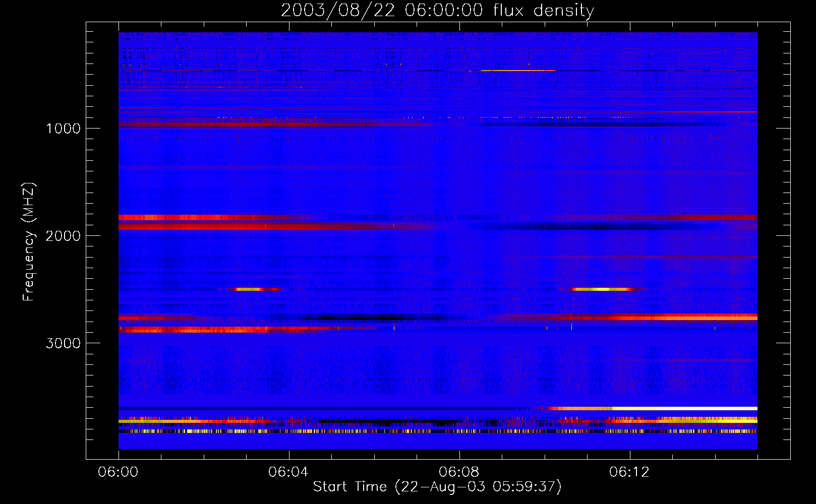
Task: Click the 3000 frequency tick label
Action: click(63, 343)
